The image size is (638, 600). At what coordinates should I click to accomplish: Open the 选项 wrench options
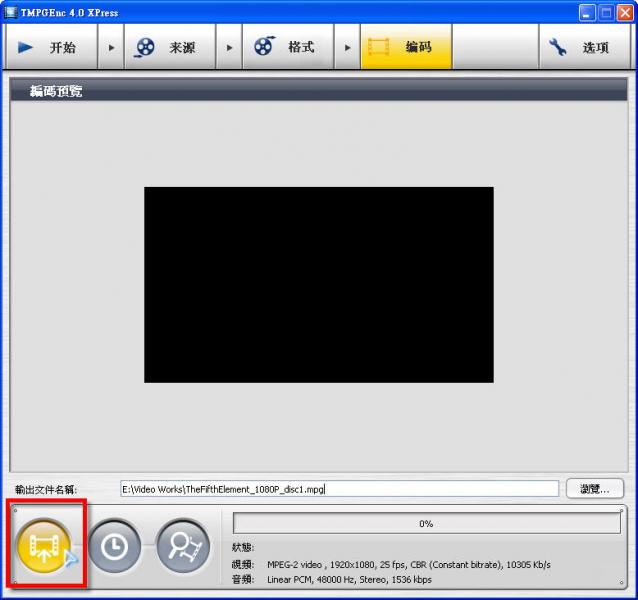[x=582, y=47]
